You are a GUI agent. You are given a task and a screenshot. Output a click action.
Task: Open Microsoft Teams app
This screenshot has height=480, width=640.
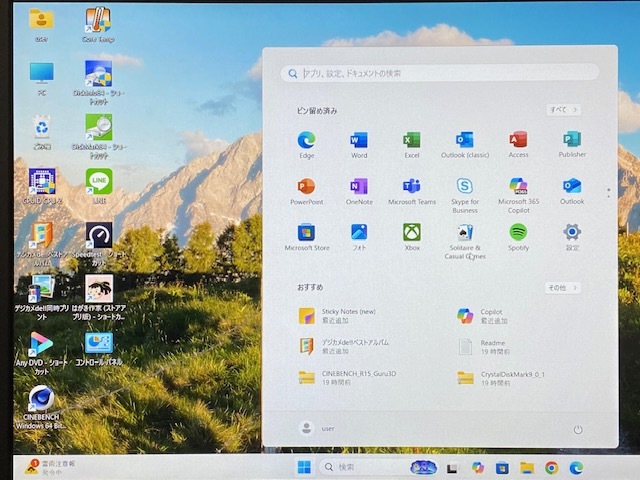tap(412, 191)
